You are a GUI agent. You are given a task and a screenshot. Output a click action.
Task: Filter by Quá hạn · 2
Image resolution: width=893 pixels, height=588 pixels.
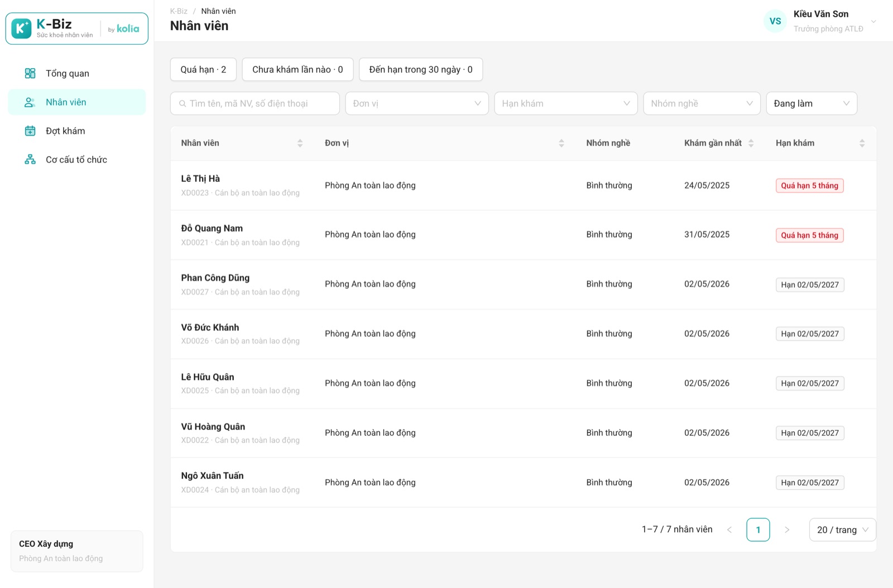203,70
